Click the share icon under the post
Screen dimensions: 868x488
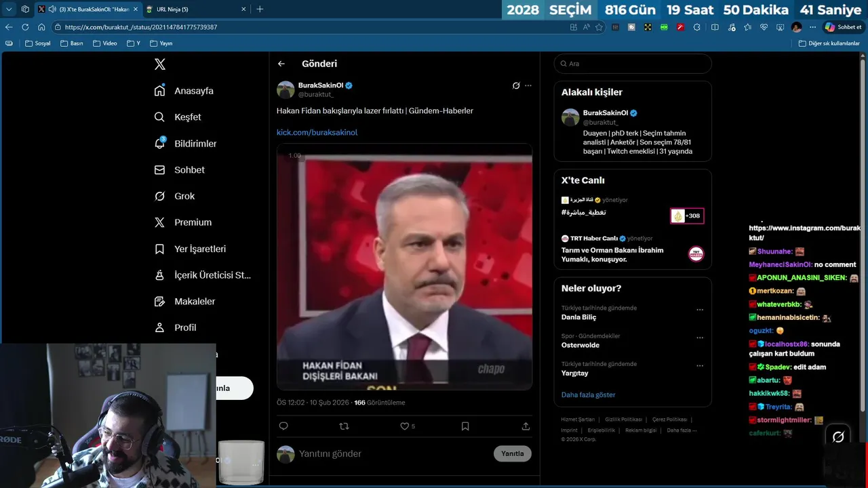click(526, 426)
